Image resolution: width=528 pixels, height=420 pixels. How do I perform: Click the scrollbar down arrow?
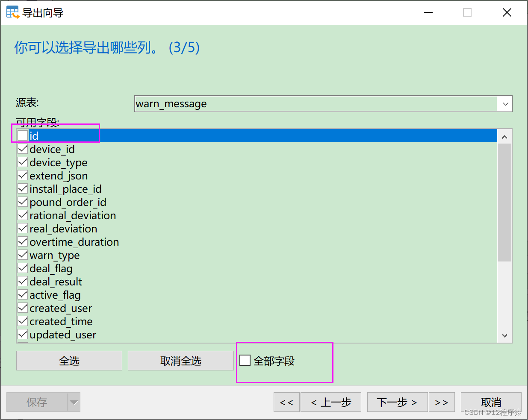(505, 335)
